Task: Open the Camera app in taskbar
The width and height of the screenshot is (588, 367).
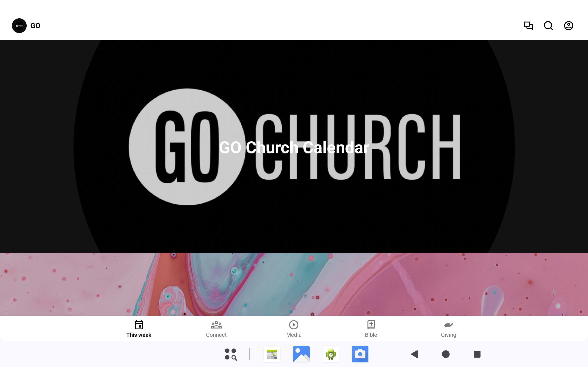Action: (360, 354)
